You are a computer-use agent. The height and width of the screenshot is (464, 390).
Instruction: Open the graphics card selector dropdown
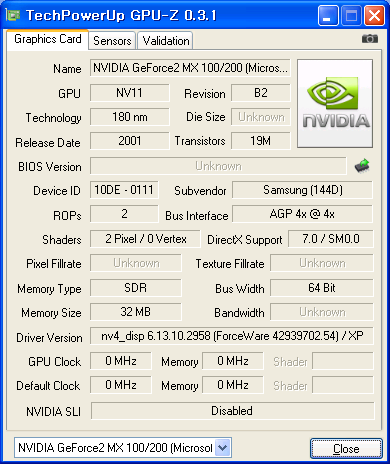(223, 447)
